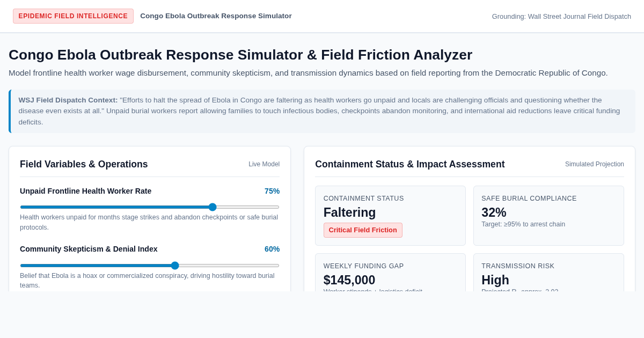
Task: Click the Field Variables & Operations heading
Action: click(x=84, y=164)
